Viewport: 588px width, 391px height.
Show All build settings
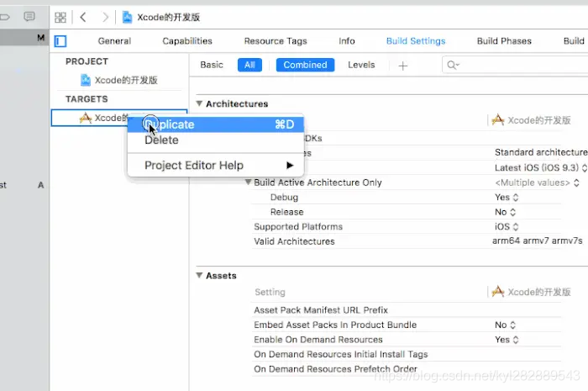(249, 65)
